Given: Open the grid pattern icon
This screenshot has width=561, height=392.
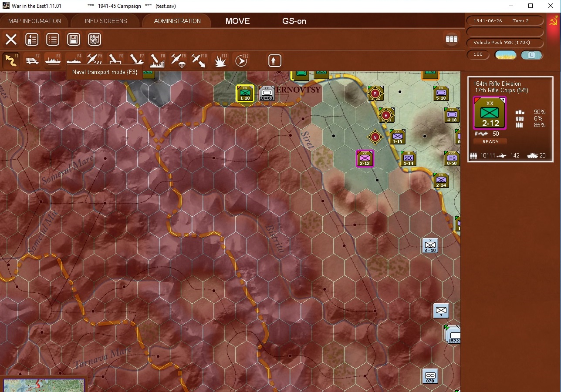Looking at the screenshot, I should point(95,40).
